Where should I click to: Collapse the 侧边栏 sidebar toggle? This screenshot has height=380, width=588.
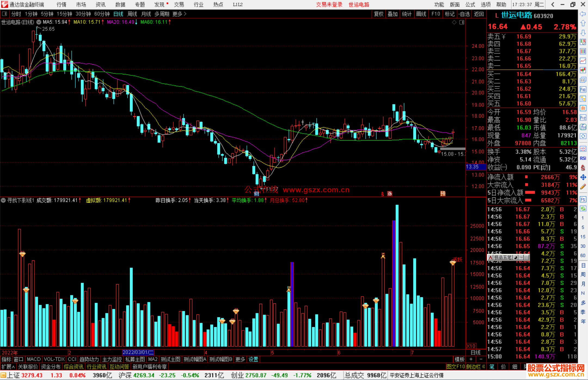476,367
